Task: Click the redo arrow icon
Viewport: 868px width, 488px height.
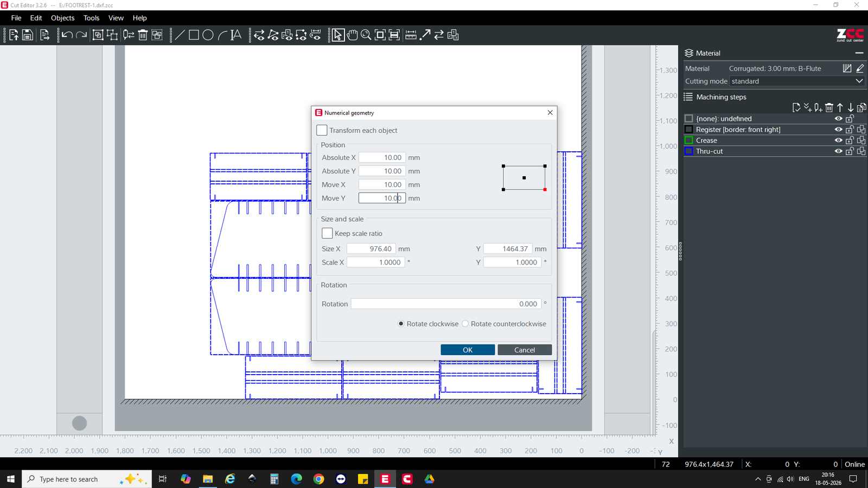Action: (81, 35)
